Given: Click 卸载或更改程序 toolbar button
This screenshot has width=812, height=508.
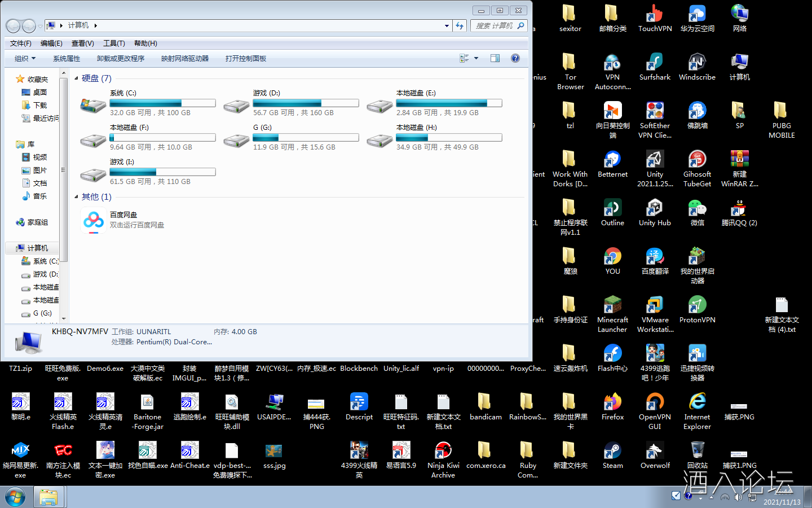Looking at the screenshot, I should [121, 59].
